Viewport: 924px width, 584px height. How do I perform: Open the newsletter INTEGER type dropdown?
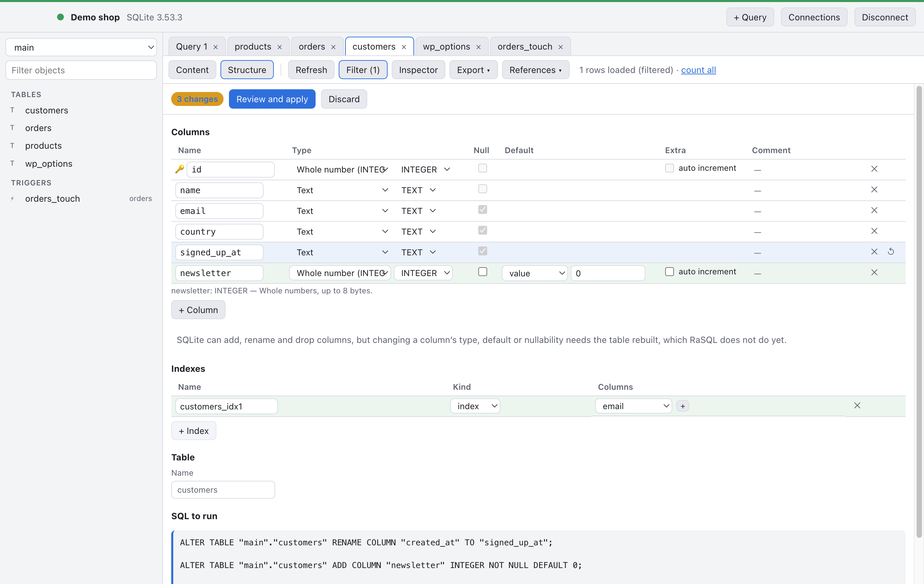click(423, 273)
